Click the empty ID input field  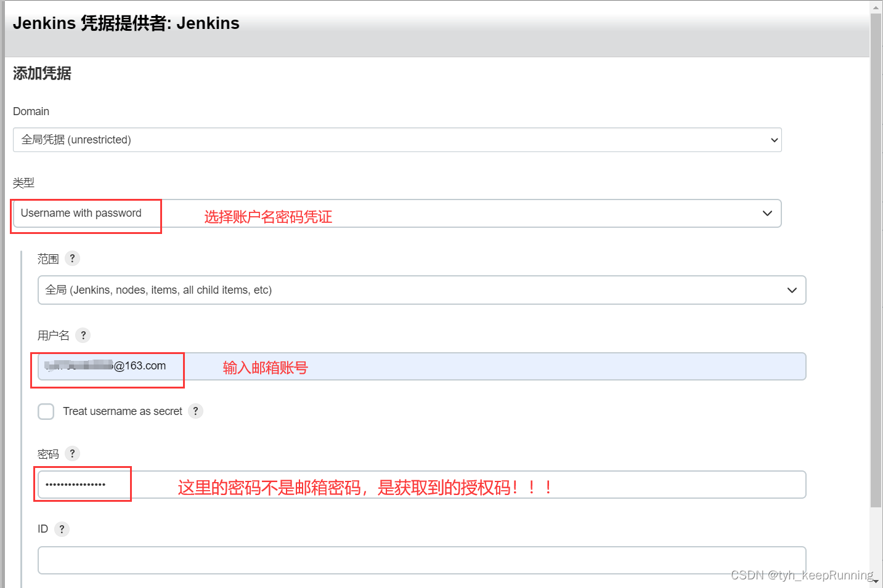pyautogui.click(x=421, y=560)
